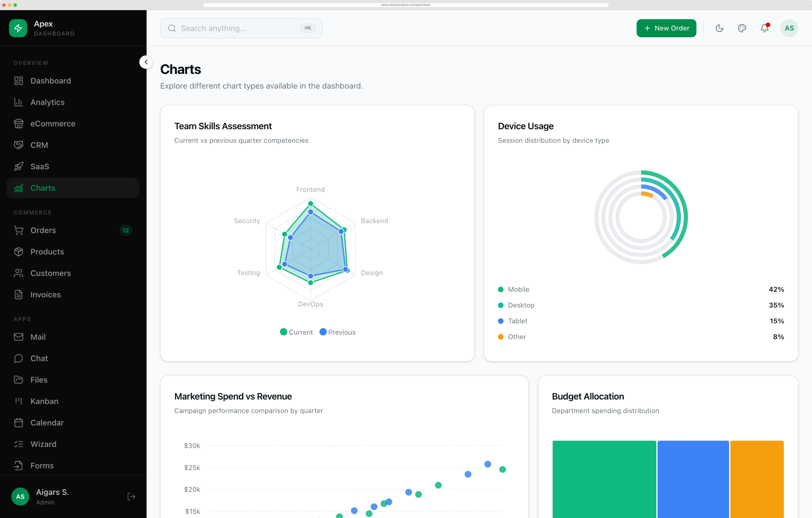Click the Calendar icon in sidebar
This screenshot has width=812, height=518.
pyautogui.click(x=18, y=422)
